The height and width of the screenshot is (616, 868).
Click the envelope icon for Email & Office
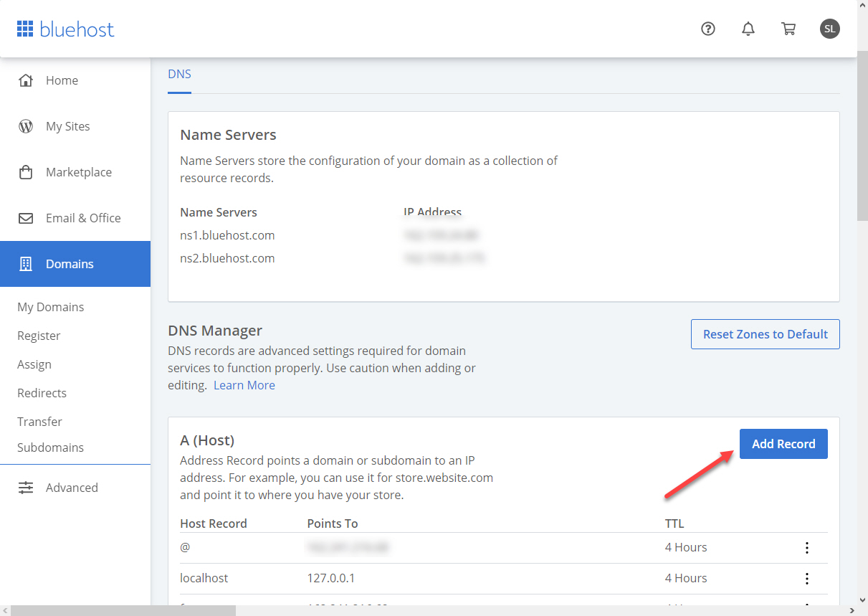[26, 218]
